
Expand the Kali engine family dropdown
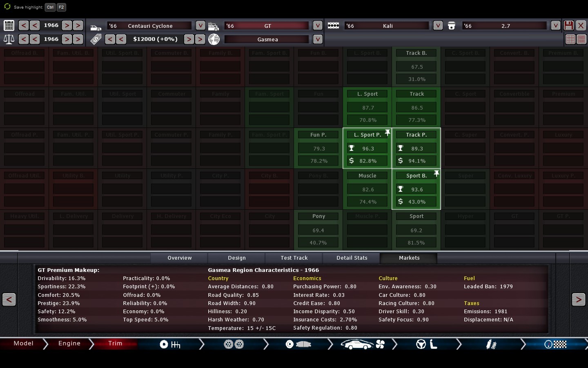coord(438,25)
